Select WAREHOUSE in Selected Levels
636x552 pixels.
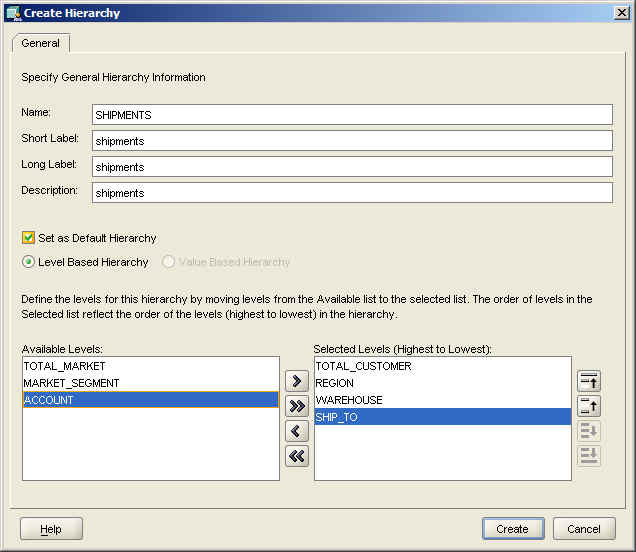coord(443,400)
